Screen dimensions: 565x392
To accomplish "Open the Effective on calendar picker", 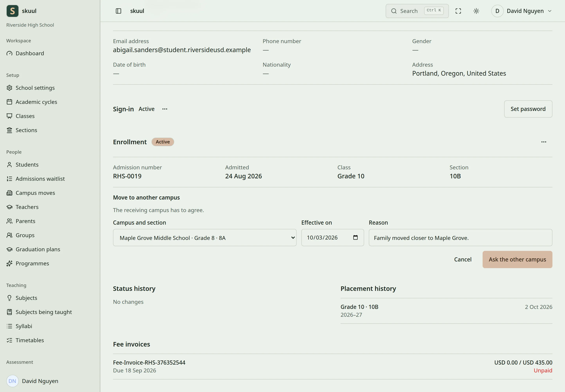I will [355, 238].
